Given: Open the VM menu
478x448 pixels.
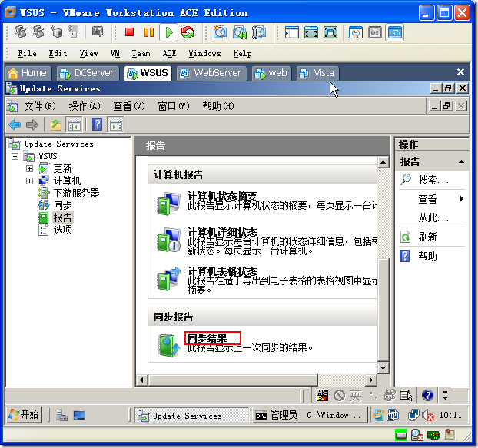Looking at the screenshot, I should click(115, 53).
